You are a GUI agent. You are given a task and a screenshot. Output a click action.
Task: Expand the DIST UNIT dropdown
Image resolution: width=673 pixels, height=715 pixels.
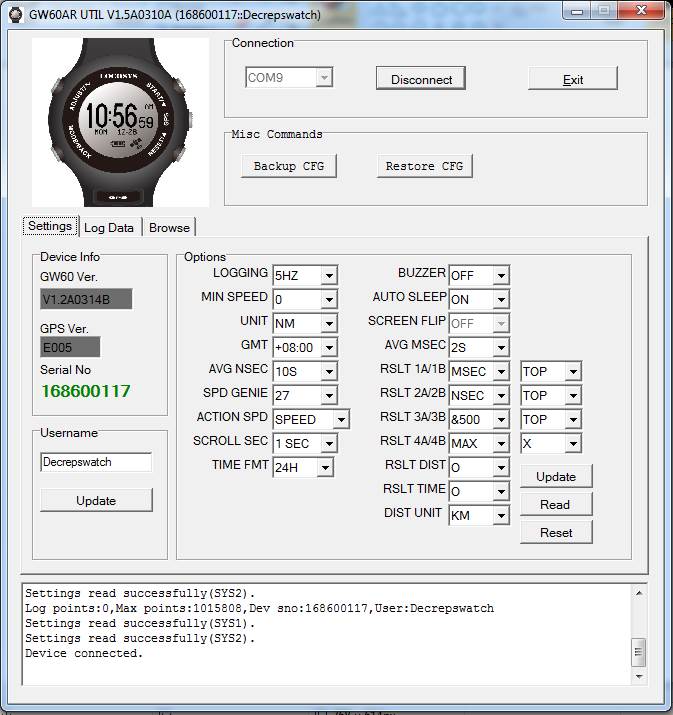(x=501, y=516)
